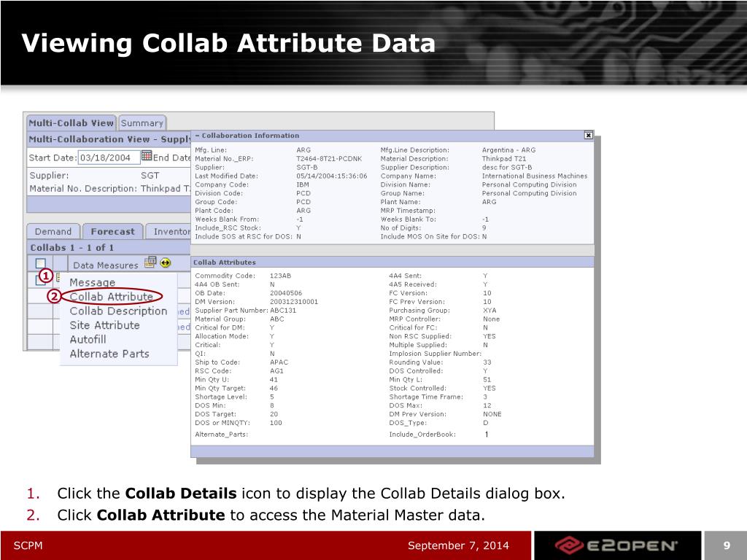Image resolution: width=747 pixels, height=560 pixels.
Task: Click Rounding Value entry 33
Action: coord(487,362)
